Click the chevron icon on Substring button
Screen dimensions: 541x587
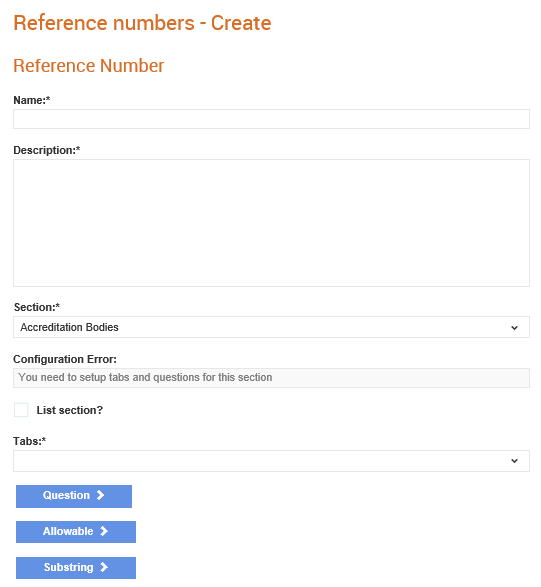(x=104, y=567)
